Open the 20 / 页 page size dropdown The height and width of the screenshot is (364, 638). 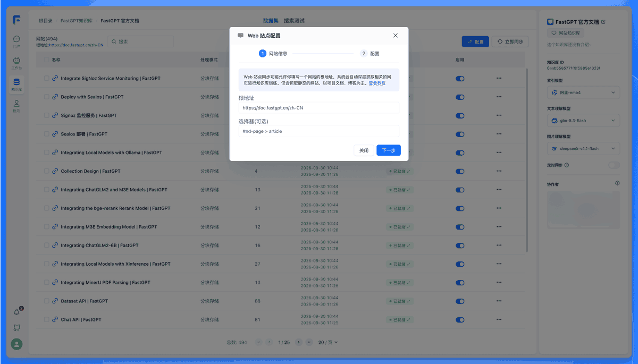tap(328, 342)
